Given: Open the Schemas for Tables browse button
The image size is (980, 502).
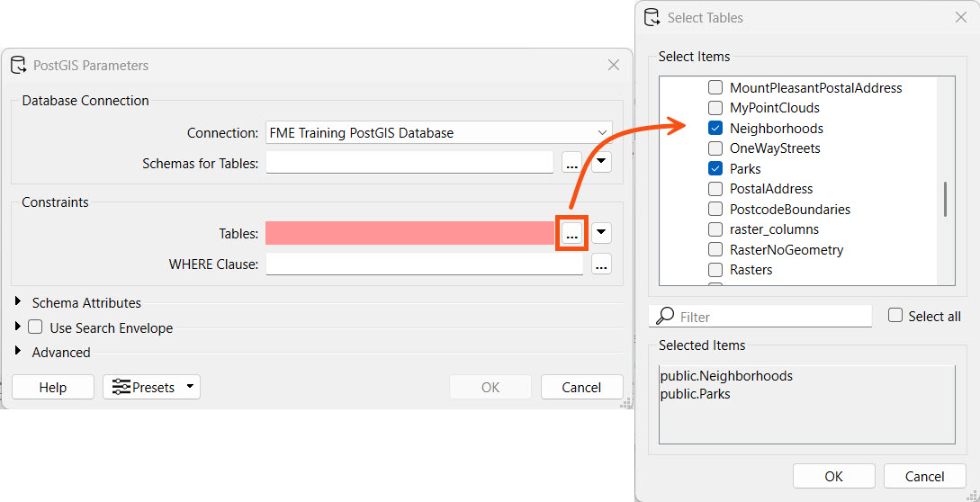Looking at the screenshot, I should pyautogui.click(x=571, y=163).
